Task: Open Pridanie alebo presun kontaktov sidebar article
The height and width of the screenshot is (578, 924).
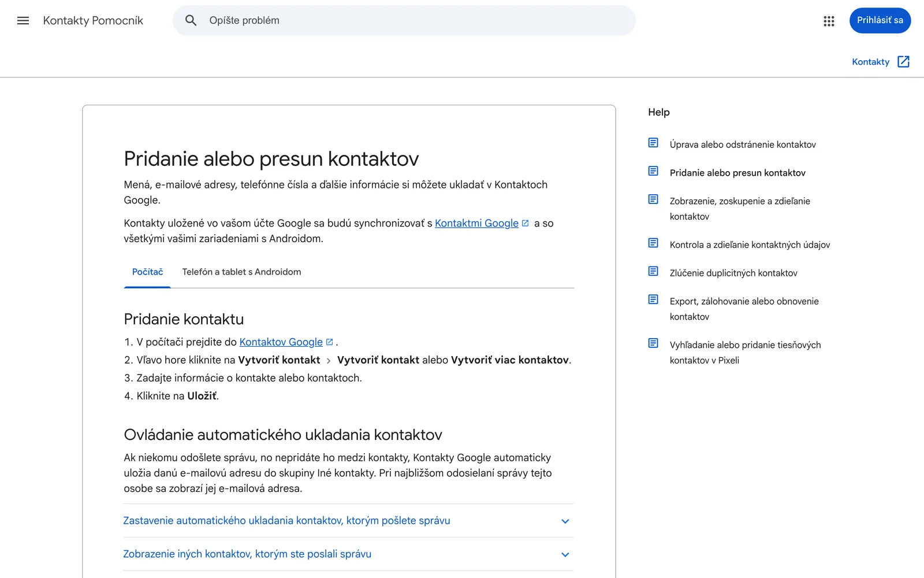Action: coord(737,173)
